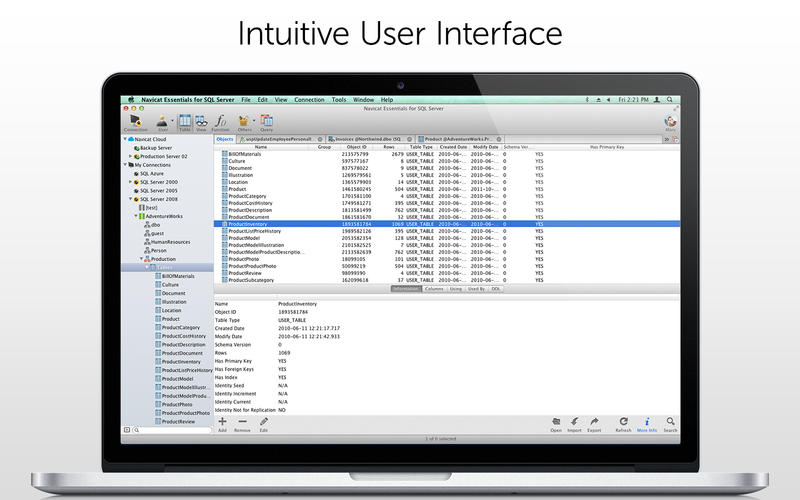Image resolution: width=800 pixels, height=500 pixels.
Task: Click the Connection toolbar icon
Action: 136,119
